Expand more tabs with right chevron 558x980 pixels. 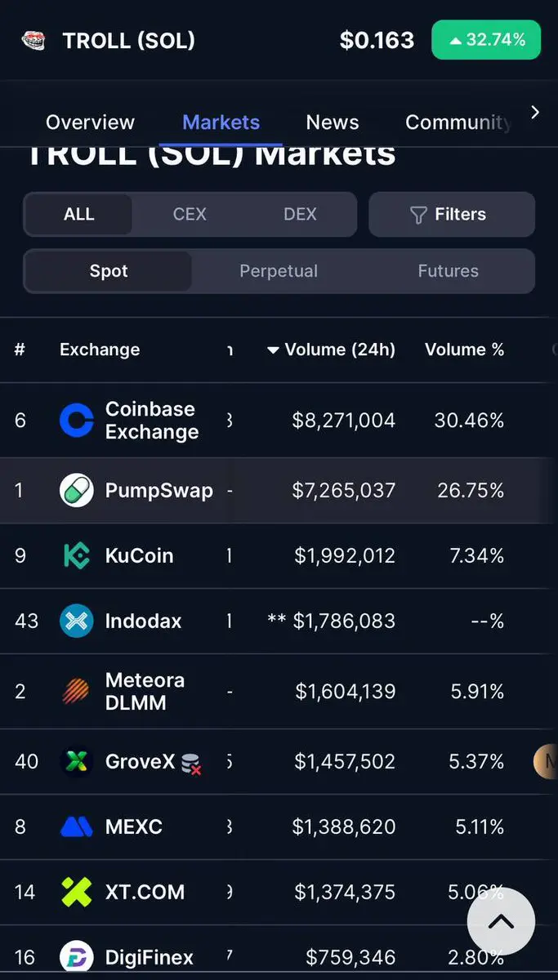(x=535, y=113)
